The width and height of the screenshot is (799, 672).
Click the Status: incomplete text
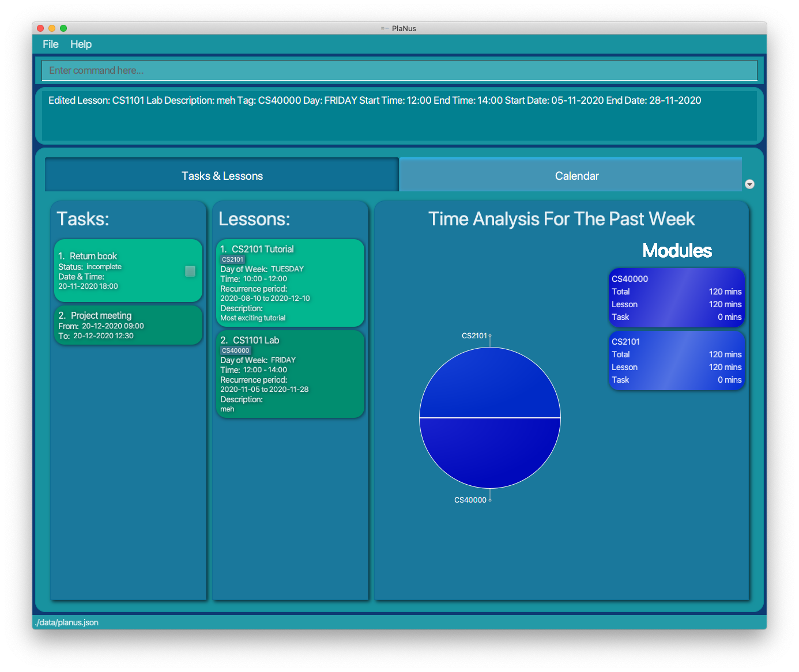[90, 267]
